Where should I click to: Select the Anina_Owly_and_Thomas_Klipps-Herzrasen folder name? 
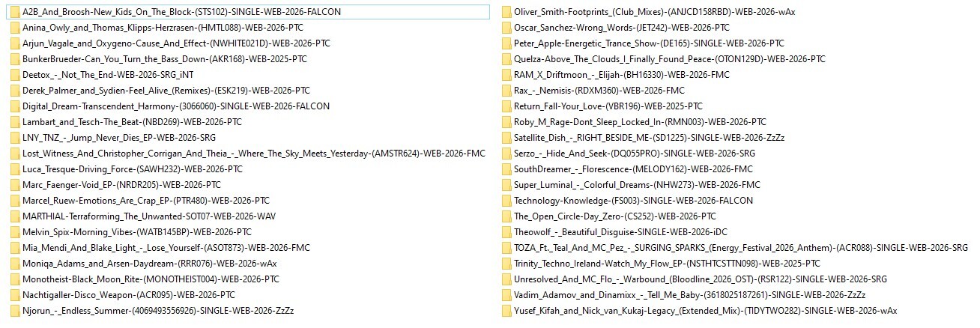coord(163,28)
